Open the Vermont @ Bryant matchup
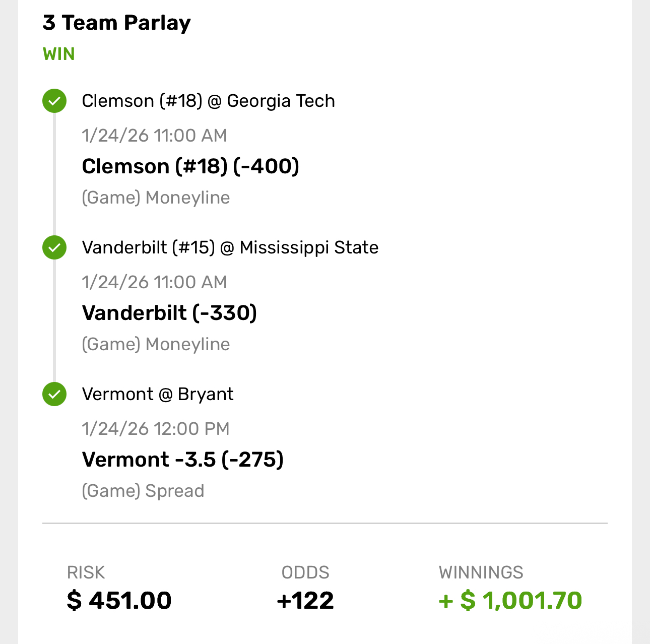 coord(157,394)
